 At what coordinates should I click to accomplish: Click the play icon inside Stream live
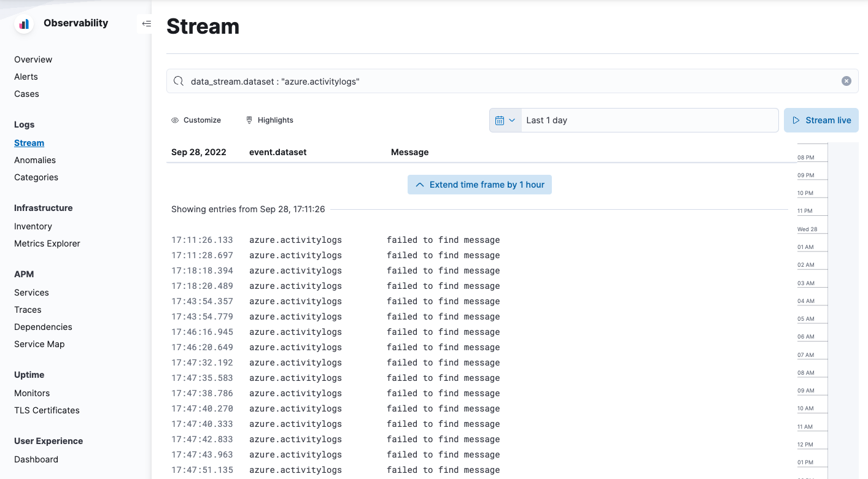[796, 120]
